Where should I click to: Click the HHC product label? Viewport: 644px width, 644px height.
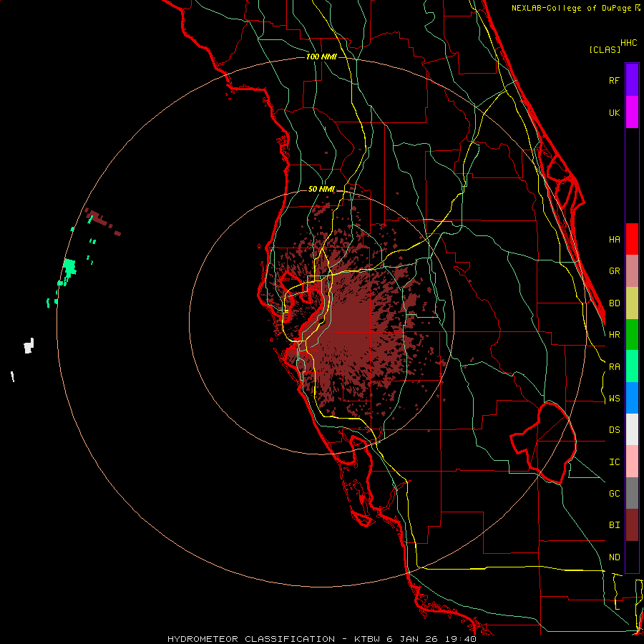(x=628, y=43)
